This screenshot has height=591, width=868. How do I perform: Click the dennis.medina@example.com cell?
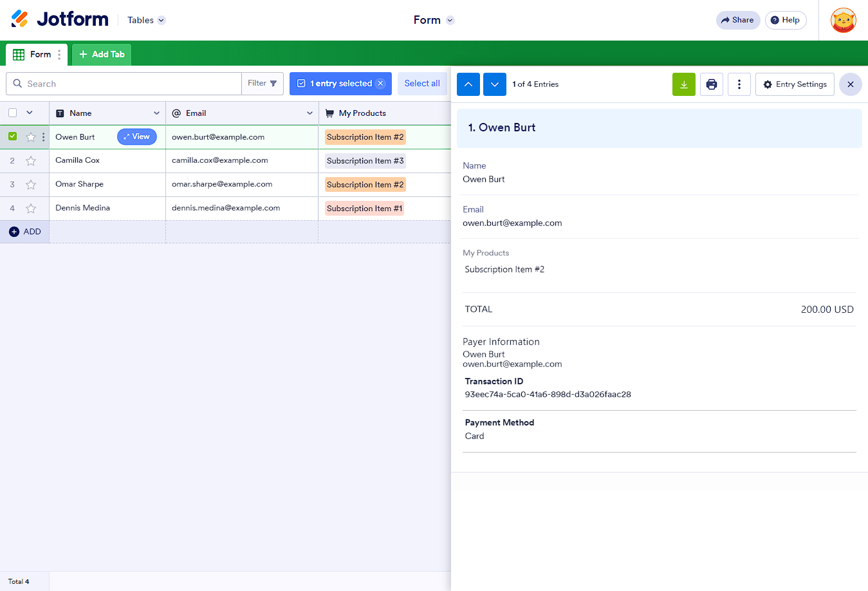(242, 209)
